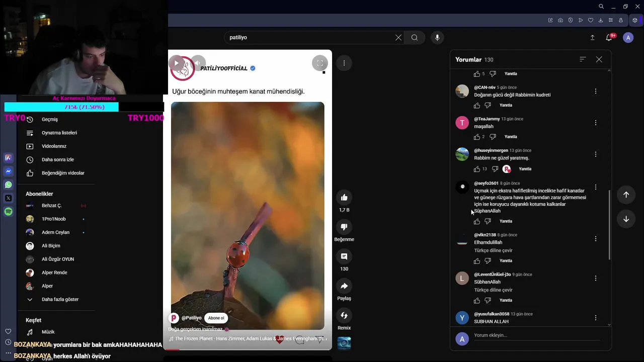Like the @huseyinmergen comment
The width and height of the screenshot is (644, 362).
(x=477, y=169)
